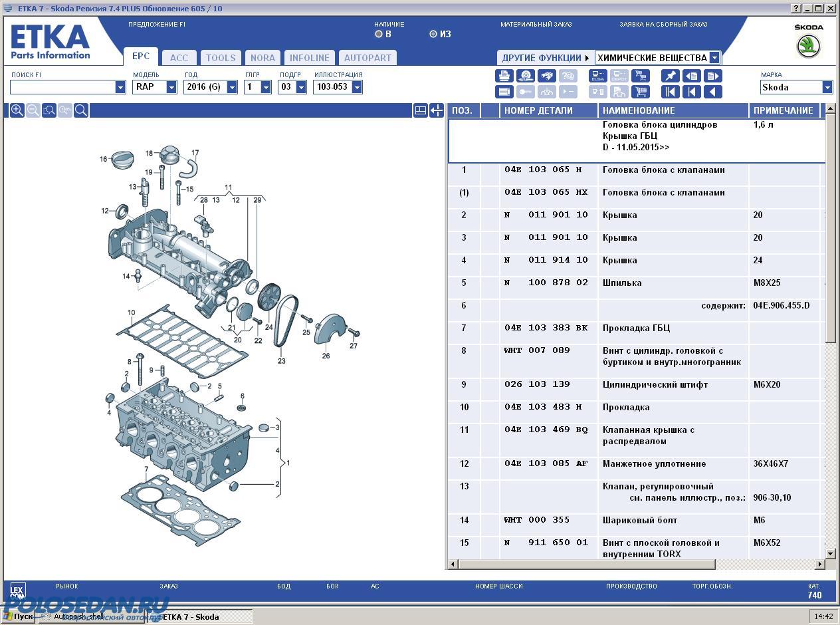The height and width of the screenshot is (625, 840).
Task: Select part row 04E 103 383 BK
Action: (546, 328)
